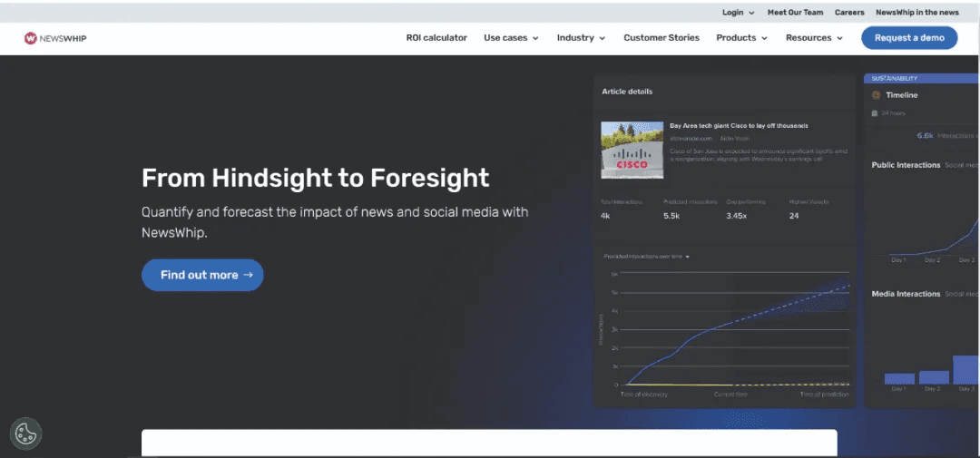
Task: Click the Timeline heading text
Action: 901,95
